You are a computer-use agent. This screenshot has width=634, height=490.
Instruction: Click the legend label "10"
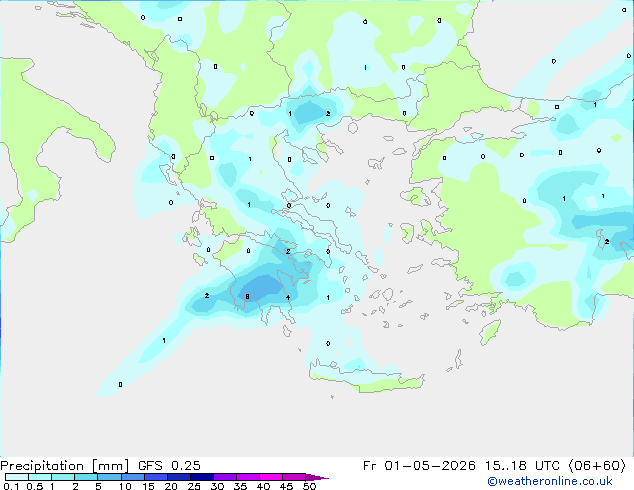click(125, 486)
